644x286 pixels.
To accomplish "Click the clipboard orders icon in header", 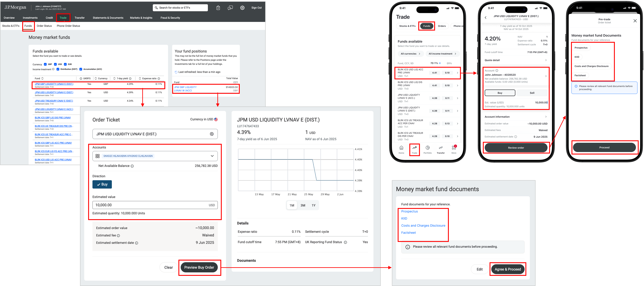I will pos(218,8).
